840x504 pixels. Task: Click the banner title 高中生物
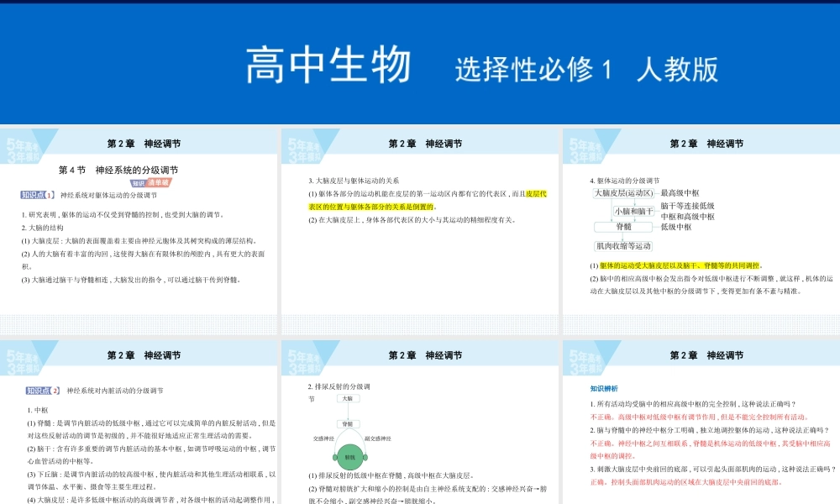328,66
